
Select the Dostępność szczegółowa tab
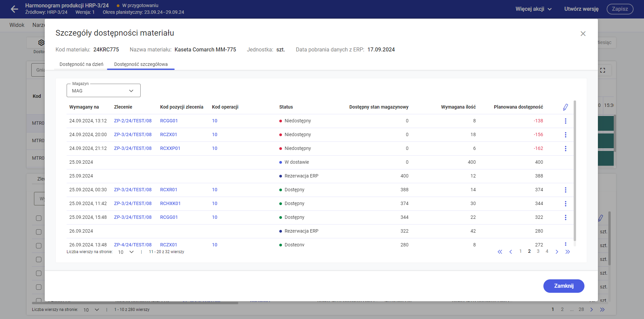141,64
